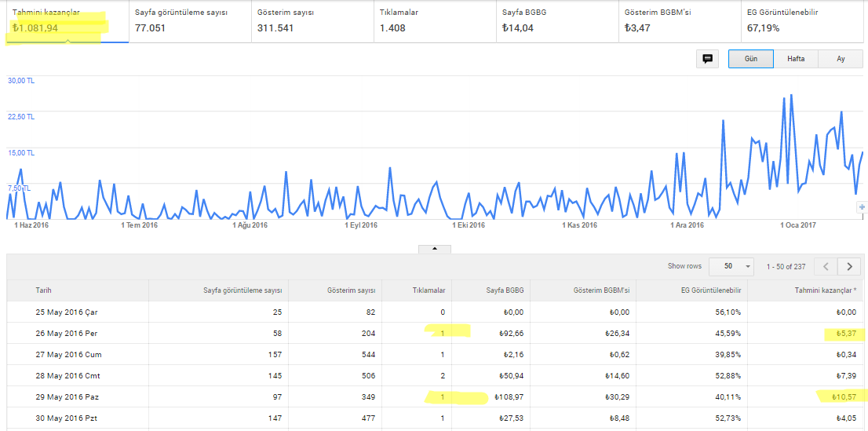Select the Sayfa BGBG metric tab
868x431 pixels.
tap(557, 21)
